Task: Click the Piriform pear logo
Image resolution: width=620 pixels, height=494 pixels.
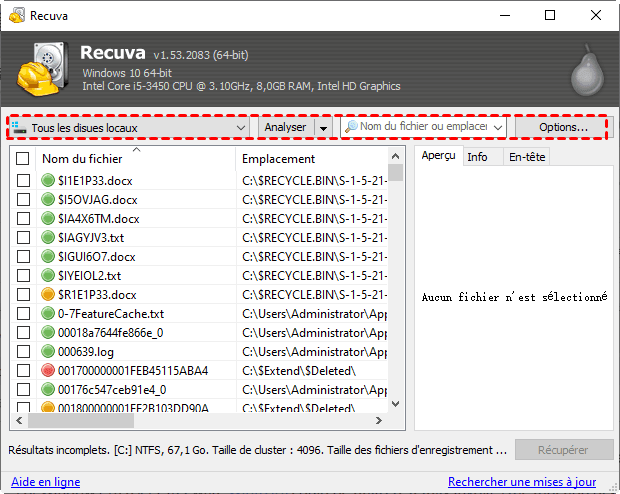Action: coord(588,70)
